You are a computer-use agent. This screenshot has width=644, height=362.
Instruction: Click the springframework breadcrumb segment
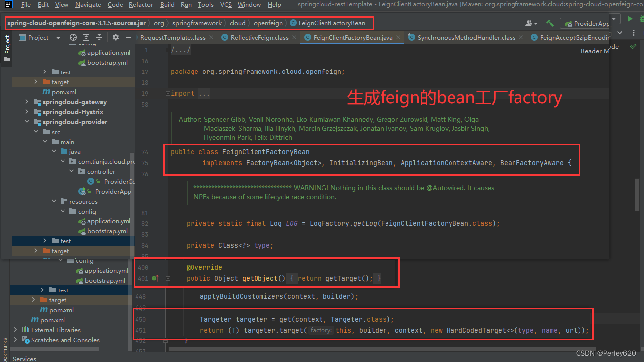(197, 23)
